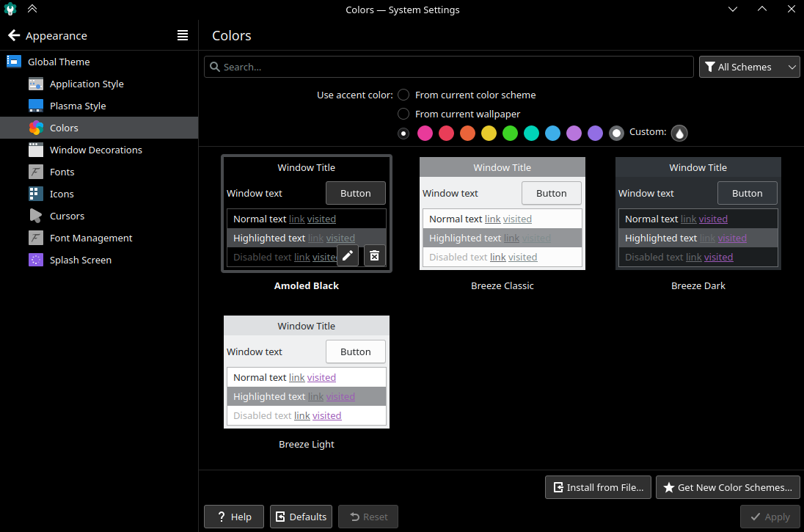Click the back arrow next to Appearance
Image resolution: width=804 pixels, height=532 pixels.
tap(14, 35)
